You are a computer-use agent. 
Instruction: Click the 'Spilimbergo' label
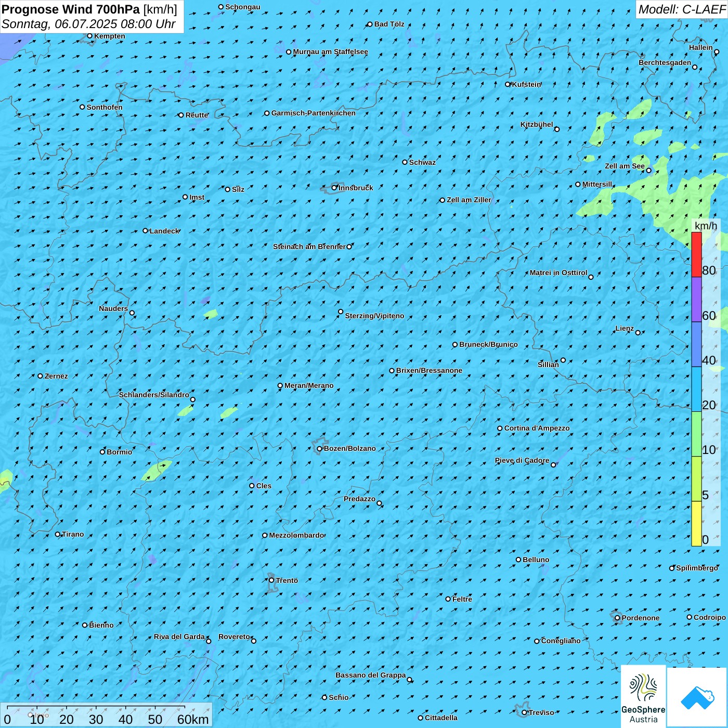coord(697,568)
